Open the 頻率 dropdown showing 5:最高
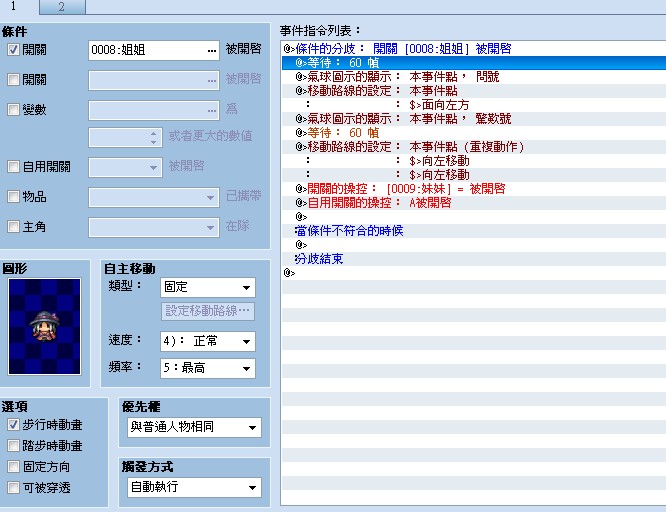 208,368
